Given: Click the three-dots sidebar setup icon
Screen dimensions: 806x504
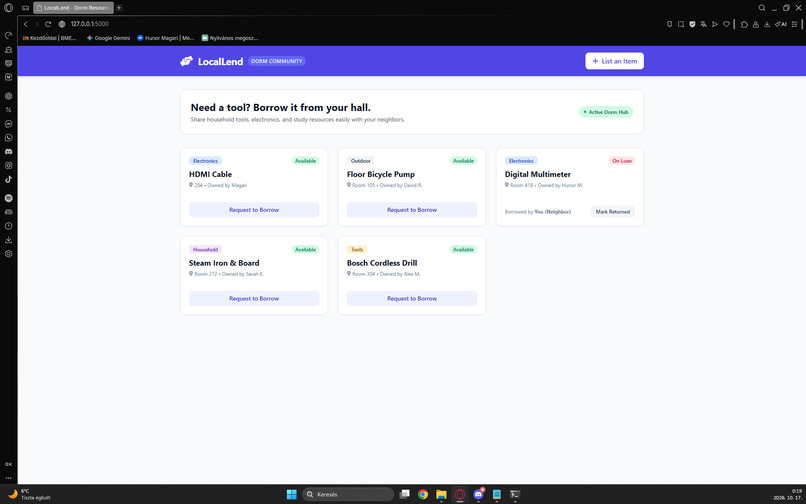Looking at the screenshot, I should click(8, 478).
